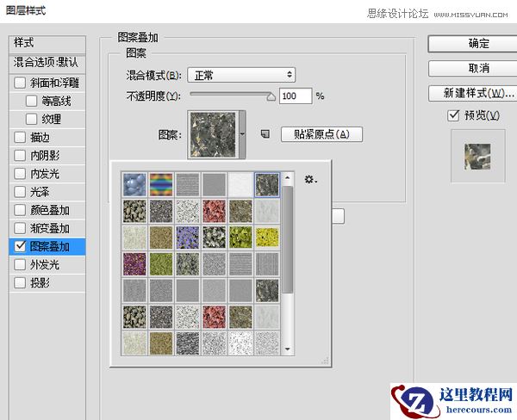Select the 外发光 style label

coord(45,264)
